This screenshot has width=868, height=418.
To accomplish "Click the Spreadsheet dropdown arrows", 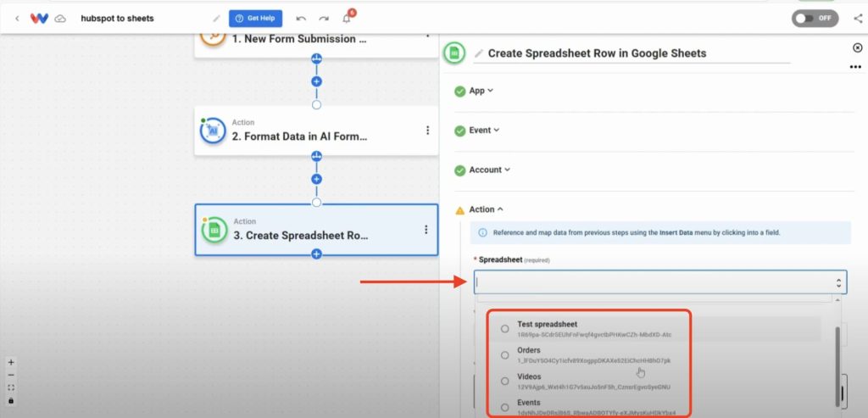I will [838, 283].
